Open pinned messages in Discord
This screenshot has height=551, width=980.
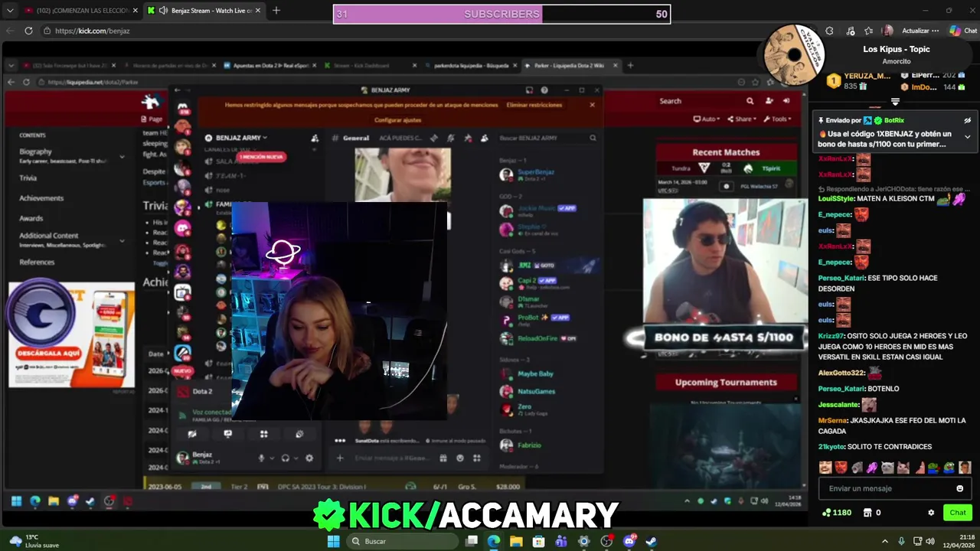pos(467,138)
